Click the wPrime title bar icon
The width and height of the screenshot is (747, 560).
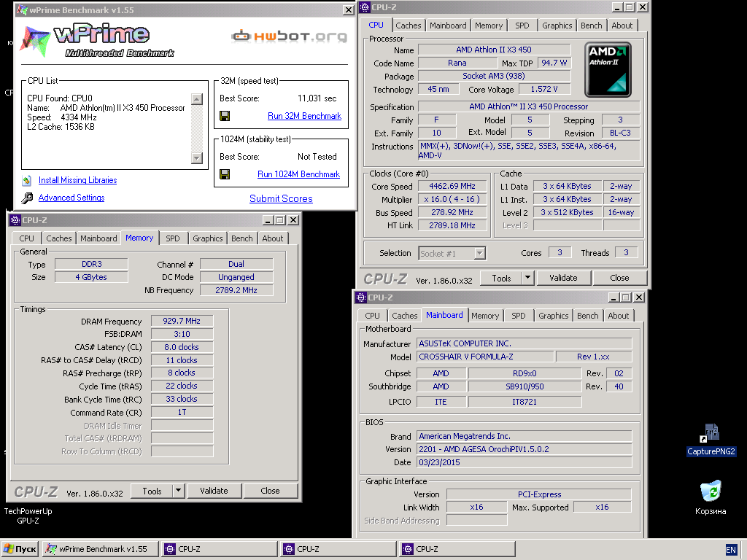(x=22, y=9)
